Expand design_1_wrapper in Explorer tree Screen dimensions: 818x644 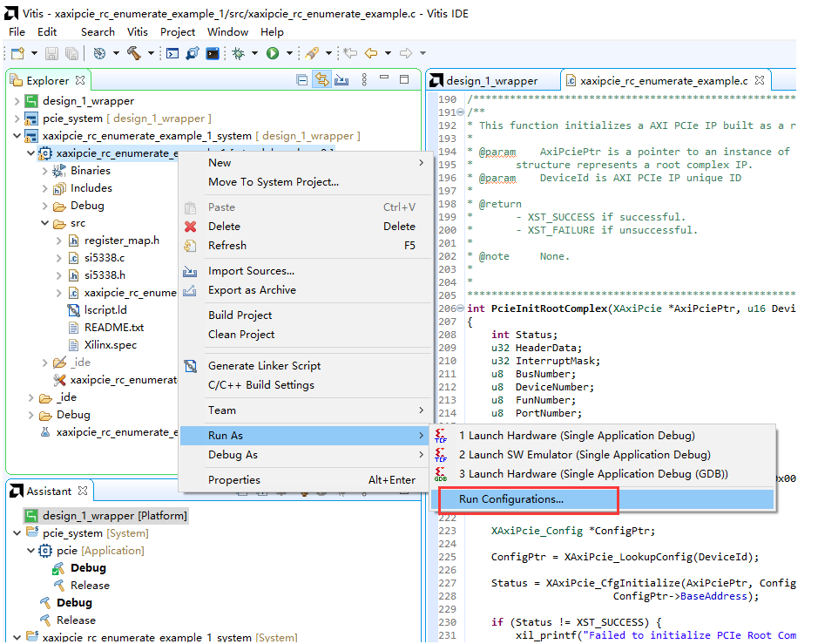(x=17, y=101)
